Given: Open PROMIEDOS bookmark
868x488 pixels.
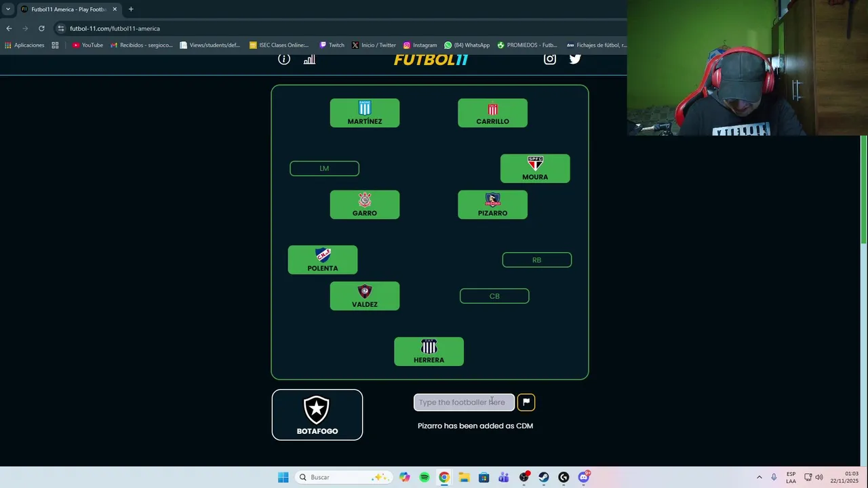Looking at the screenshot, I should click(x=527, y=45).
